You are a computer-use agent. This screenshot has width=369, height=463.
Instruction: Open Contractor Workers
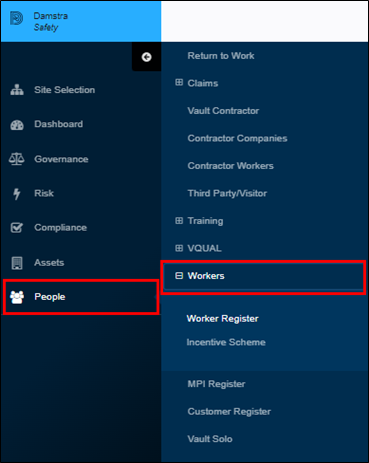click(x=230, y=166)
